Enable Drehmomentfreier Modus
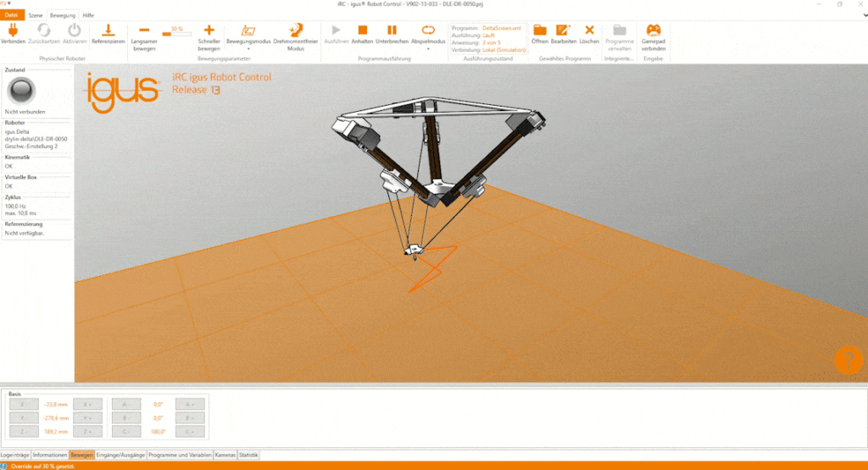 (295, 30)
